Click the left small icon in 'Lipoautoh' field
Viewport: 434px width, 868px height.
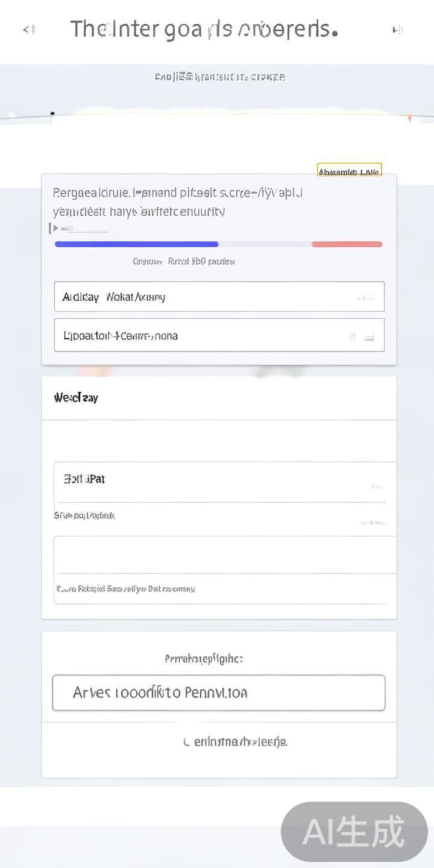(352, 336)
